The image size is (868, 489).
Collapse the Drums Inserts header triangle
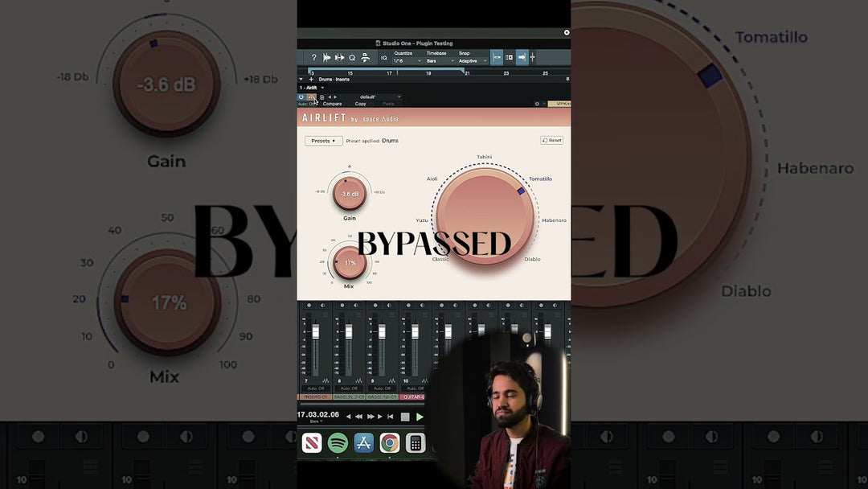(301, 79)
